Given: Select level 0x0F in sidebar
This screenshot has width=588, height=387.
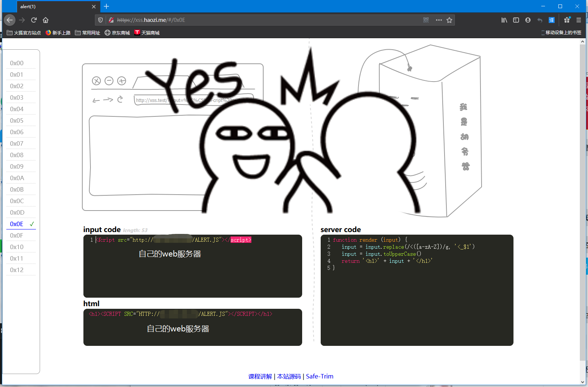Looking at the screenshot, I should point(21,235).
